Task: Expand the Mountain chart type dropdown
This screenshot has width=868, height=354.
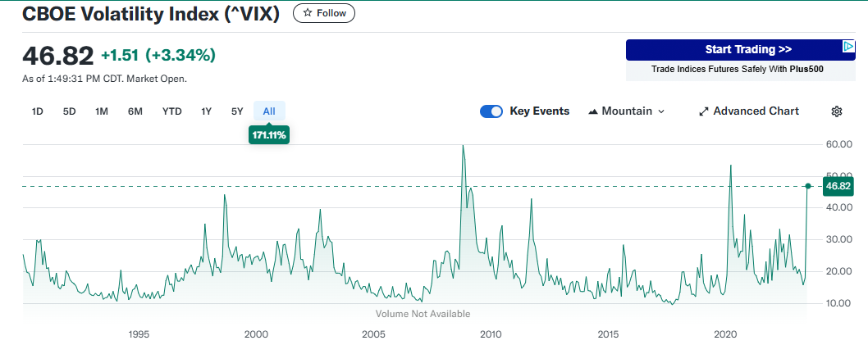Action: coord(627,111)
